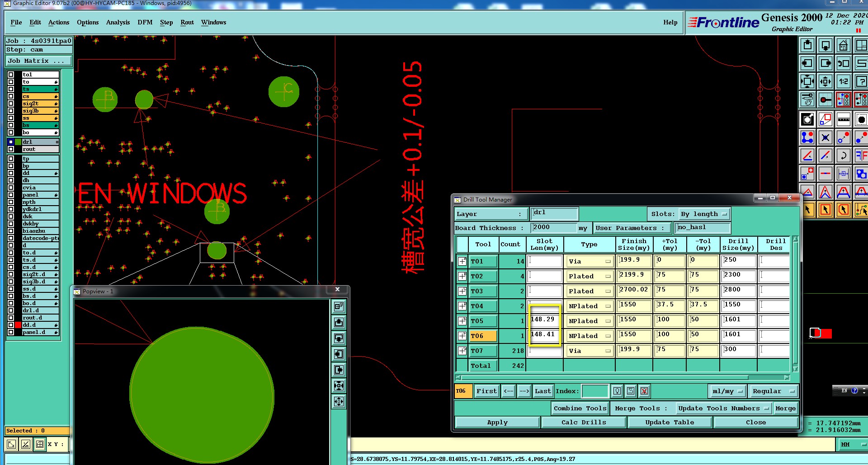The height and width of the screenshot is (465, 868).
Task: Click the previous view undo-zoom icon
Action: [844, 63]
